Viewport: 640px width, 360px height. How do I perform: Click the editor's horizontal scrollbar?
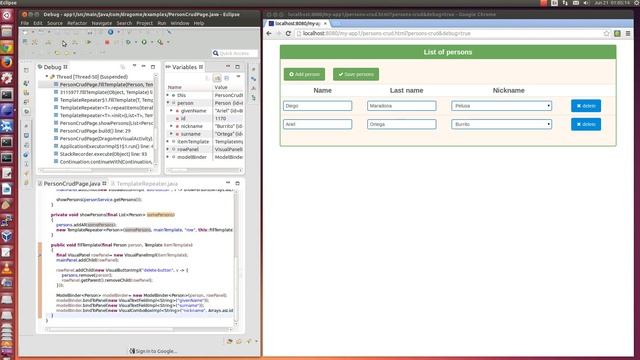pos(139,329)
